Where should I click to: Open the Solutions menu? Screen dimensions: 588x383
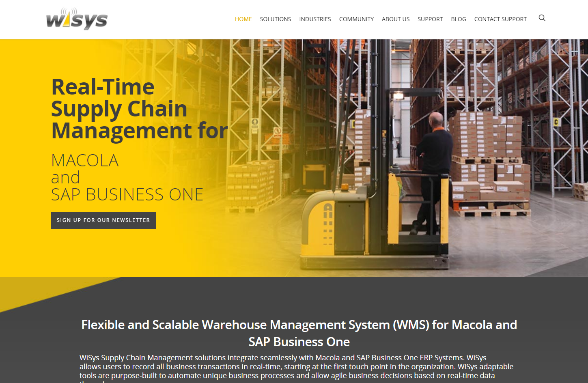(276, 19)
